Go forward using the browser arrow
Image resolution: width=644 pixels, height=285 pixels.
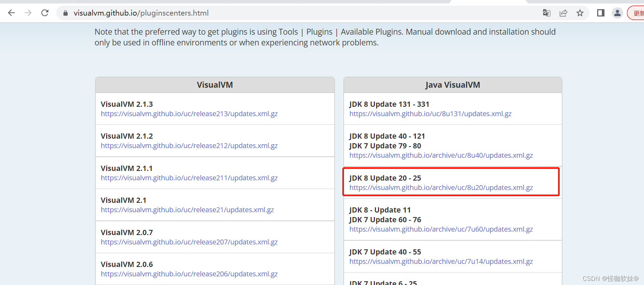pos(28,13)
